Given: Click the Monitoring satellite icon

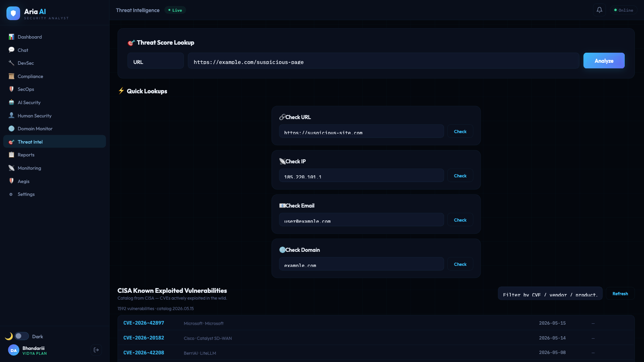Looking at the screenshot, I should point(11,168).
